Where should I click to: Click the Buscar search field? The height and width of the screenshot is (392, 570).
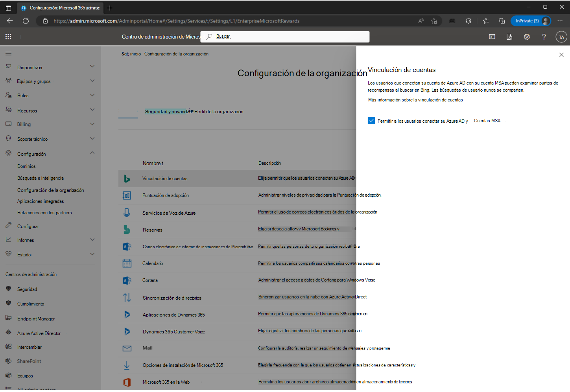(285, 37)
